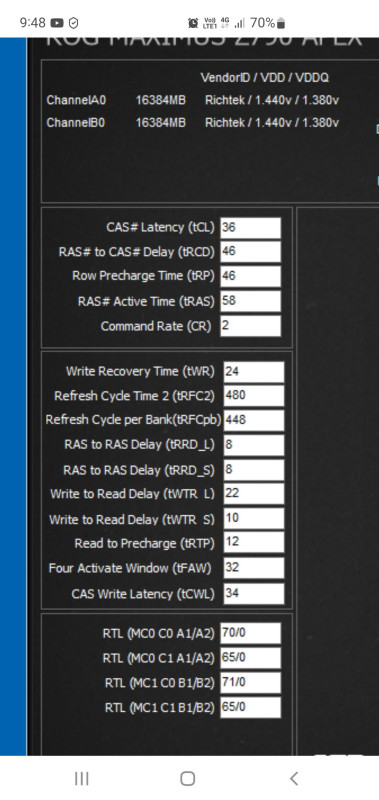
Task: Tap the alarm icon in status bar
Action: pyautogui.click(x=193, y=23)
